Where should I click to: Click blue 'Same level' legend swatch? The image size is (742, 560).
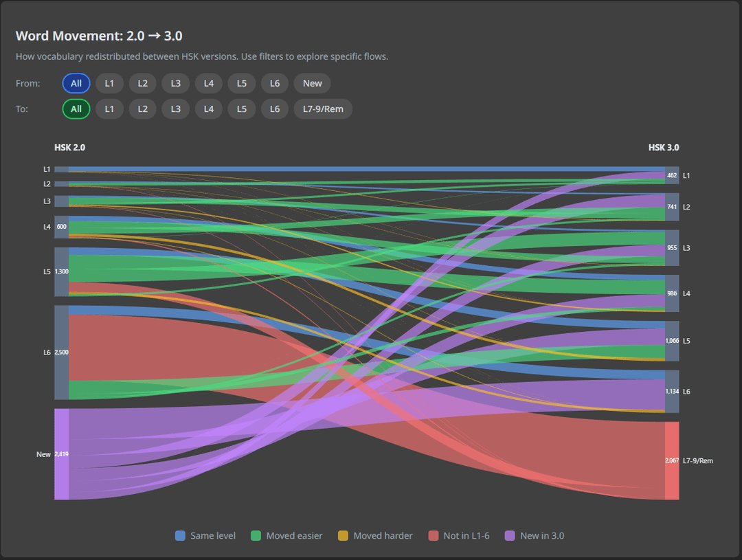pyautogui.click(x=181, y=535)
